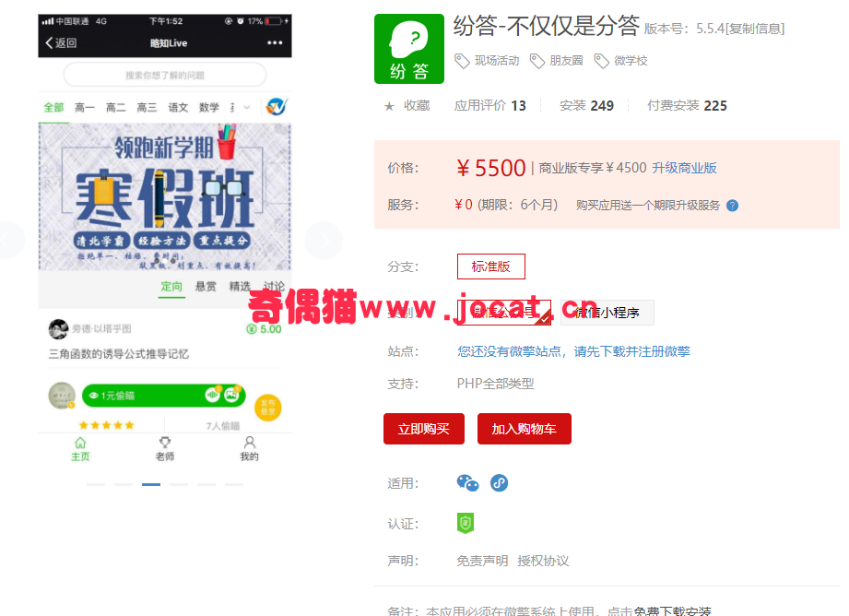Click the star favorite icon beside 收藏
Screen dimensions: 849x616
tap(389, 106)
